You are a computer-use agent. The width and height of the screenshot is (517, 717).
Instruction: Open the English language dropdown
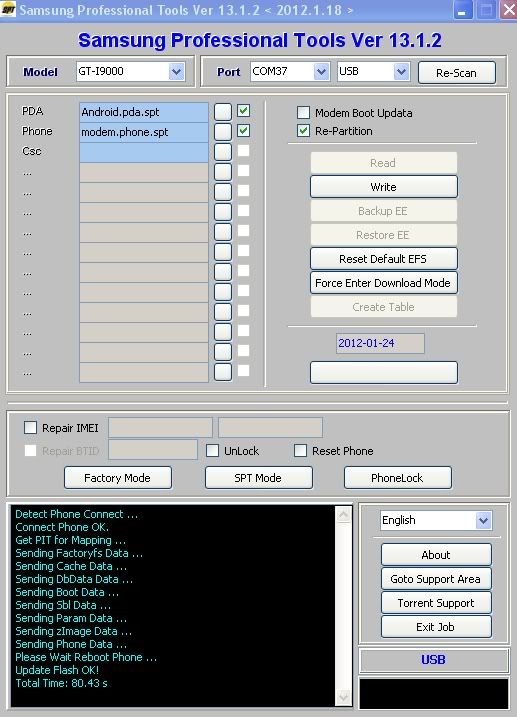483,520
